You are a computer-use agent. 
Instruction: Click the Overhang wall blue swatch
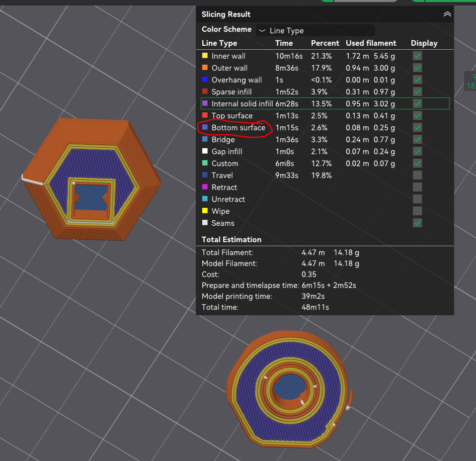tap(205, 79)
